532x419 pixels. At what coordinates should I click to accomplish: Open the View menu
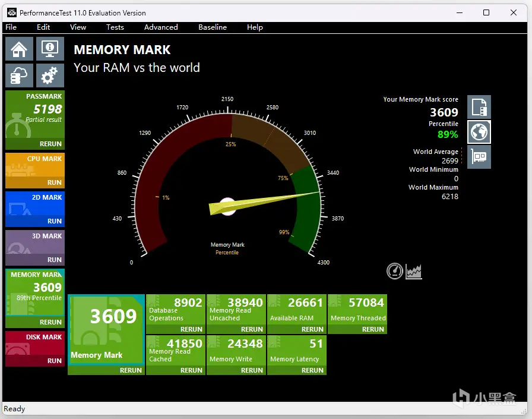(x=78, y=27)
